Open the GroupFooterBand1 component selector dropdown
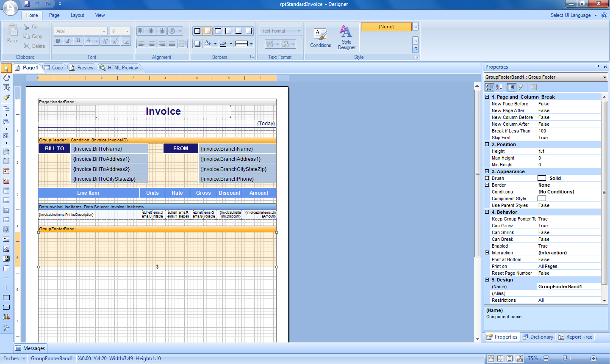 [x=604, y=77]
